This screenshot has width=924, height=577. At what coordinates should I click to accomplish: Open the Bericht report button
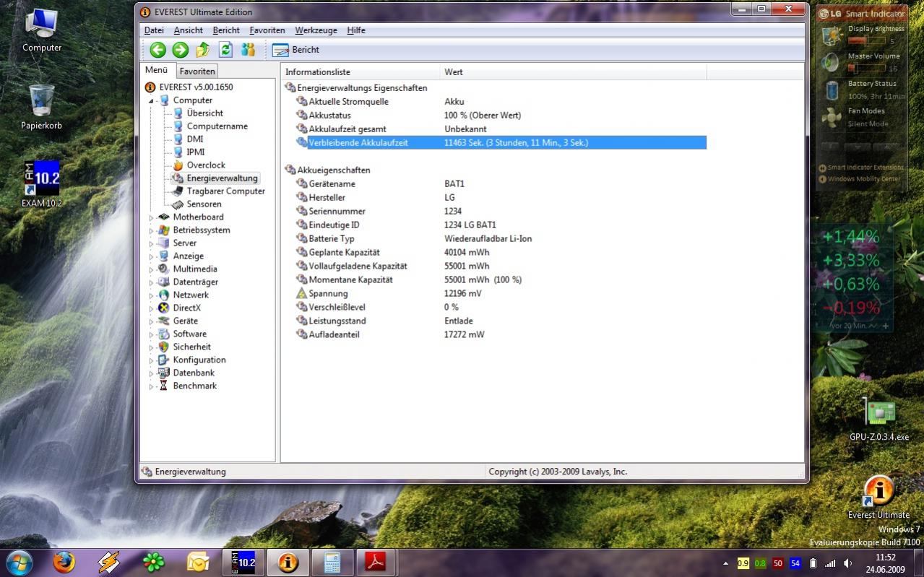click(x=296, y=50)
